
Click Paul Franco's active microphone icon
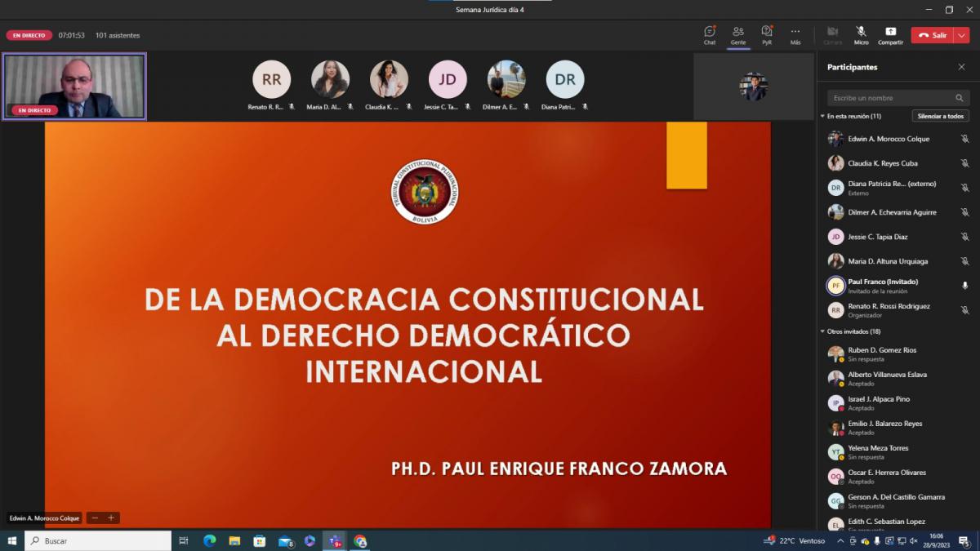(x=964, y=286)
